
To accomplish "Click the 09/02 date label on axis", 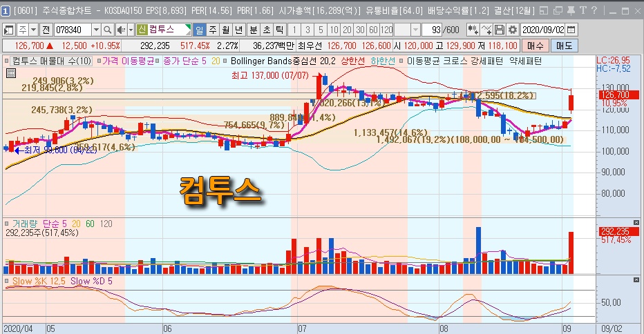I will 612,328.
